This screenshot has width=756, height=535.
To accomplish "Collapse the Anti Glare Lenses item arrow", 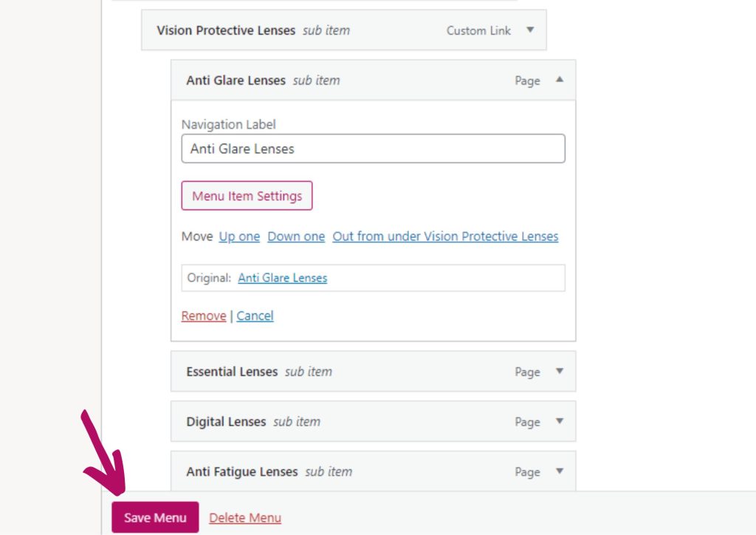I will 559,80.
